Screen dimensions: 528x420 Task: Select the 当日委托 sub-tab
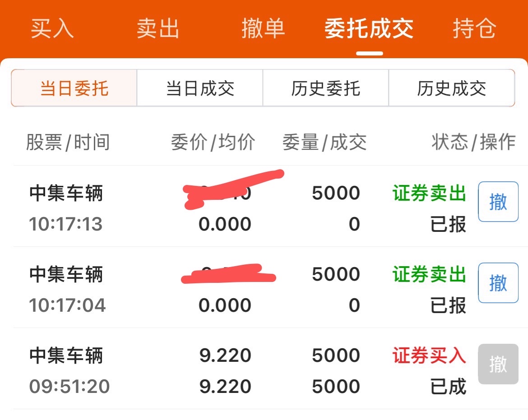[74, 88]
